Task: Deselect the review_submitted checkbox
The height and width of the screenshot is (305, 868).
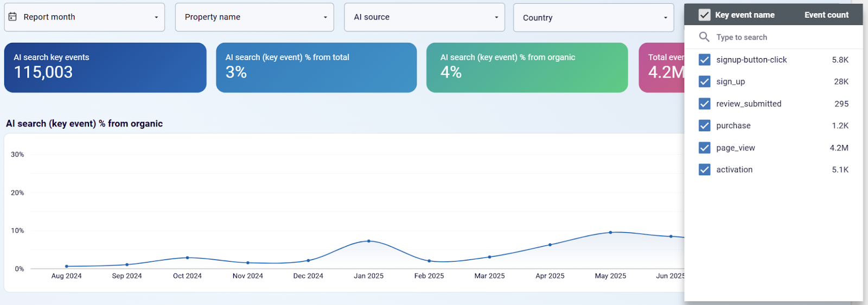Action: point(704,104)
